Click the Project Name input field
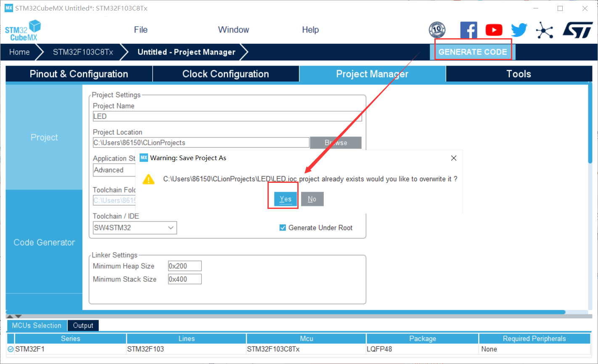598x364 pixels. [227, 116]
